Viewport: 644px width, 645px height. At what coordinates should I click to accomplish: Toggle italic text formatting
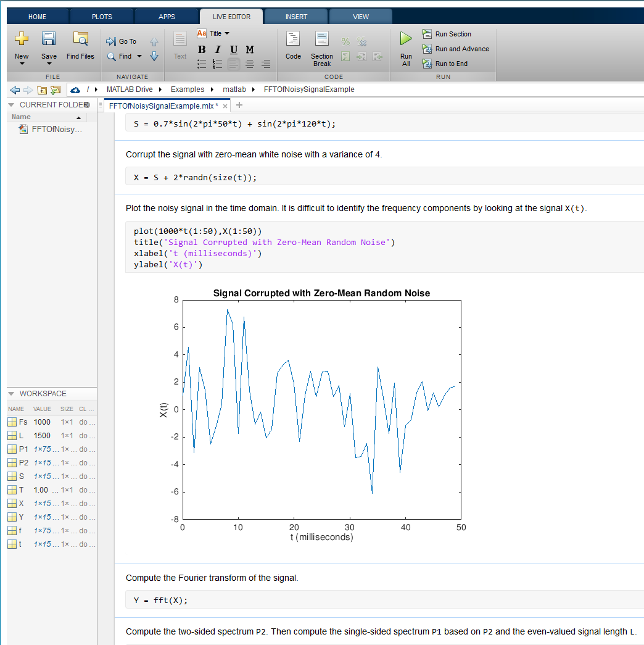[218, 49]
